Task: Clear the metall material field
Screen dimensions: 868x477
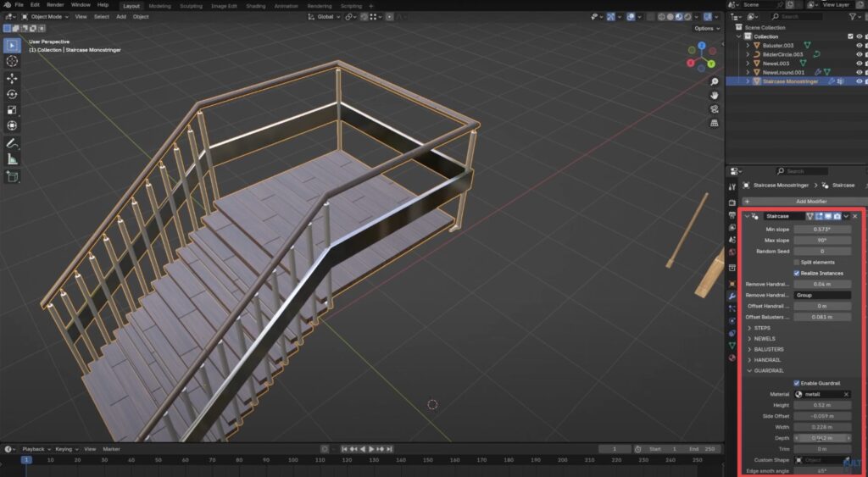Action: 846,395
